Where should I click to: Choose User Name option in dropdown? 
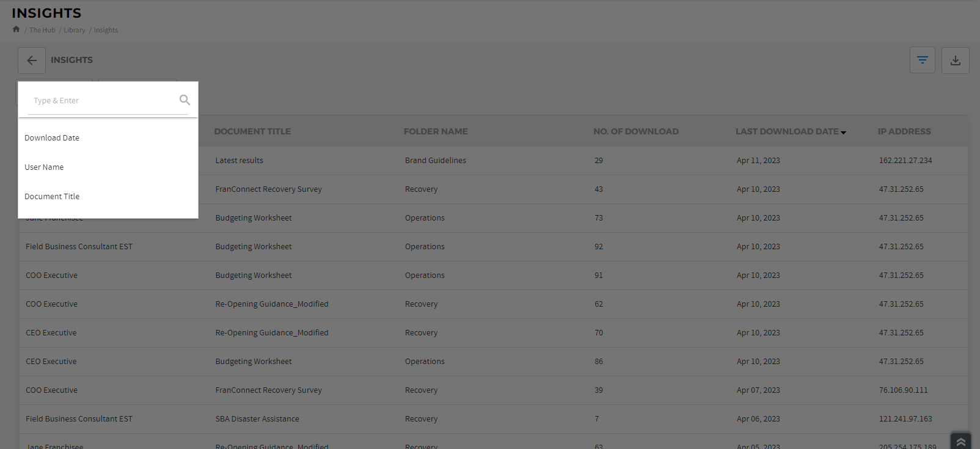click(44, 167)
